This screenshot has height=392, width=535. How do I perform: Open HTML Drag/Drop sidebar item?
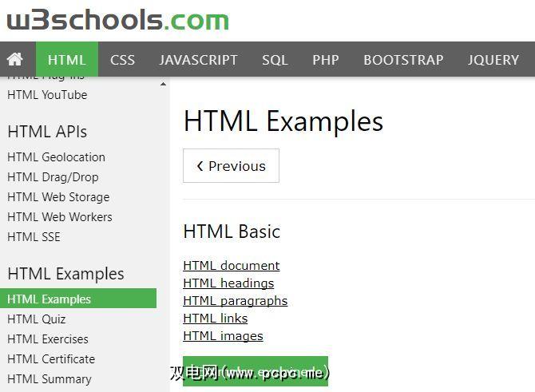53,177
